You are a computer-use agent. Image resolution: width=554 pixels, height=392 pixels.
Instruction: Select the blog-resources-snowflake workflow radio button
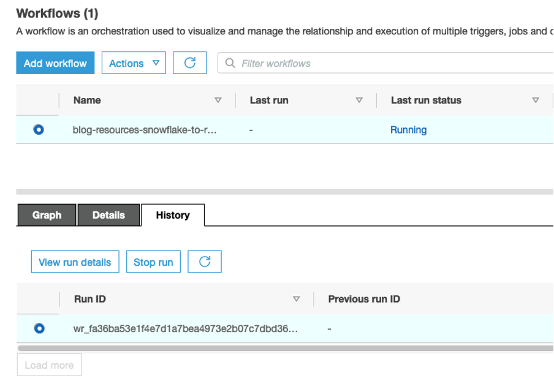click(39, 130)
